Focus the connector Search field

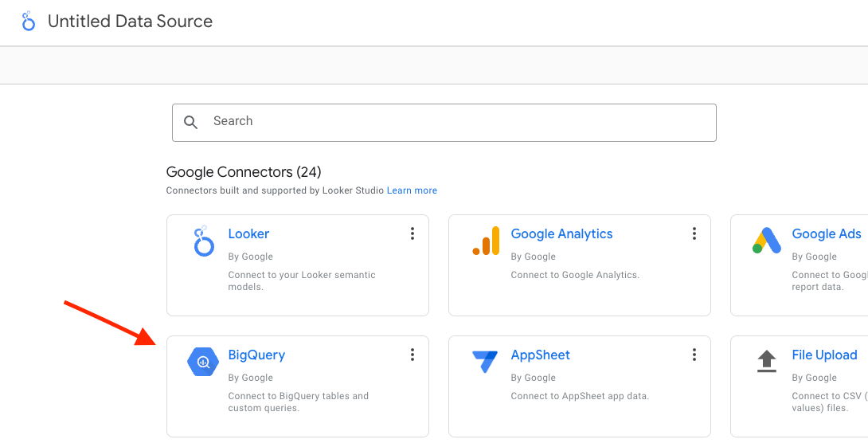click(444, 123)
